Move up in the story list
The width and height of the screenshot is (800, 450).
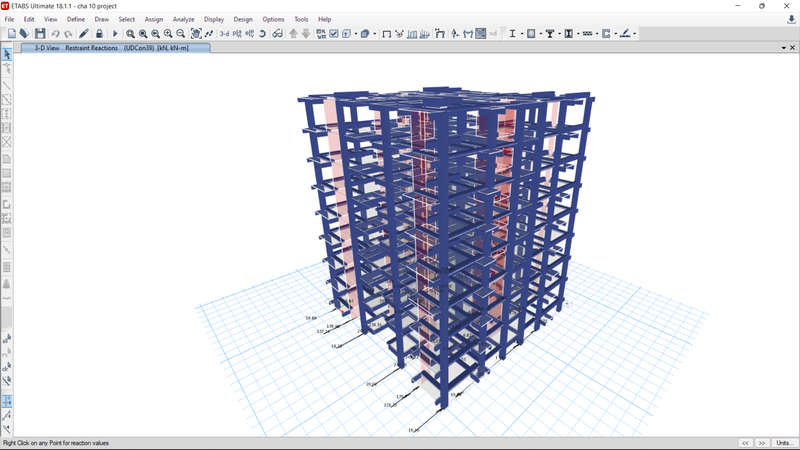click(x=293, y=34)
